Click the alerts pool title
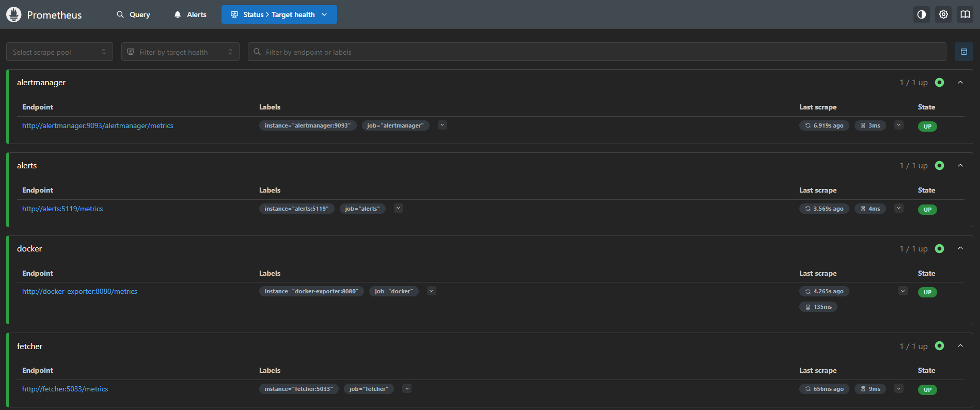This screenshot has height=410, width=980. click(x=27, y=166)
